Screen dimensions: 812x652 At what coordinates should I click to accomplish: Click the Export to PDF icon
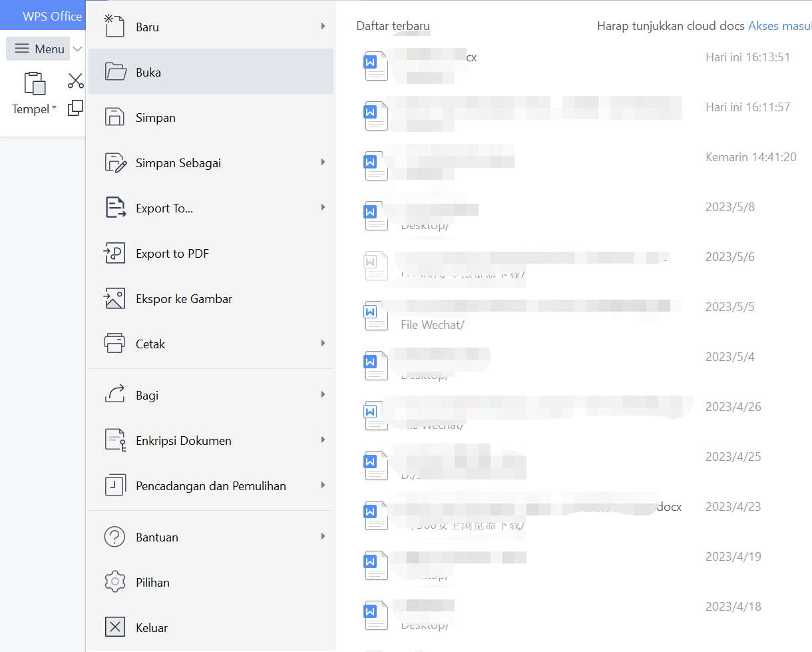click(x=115, y=253)
